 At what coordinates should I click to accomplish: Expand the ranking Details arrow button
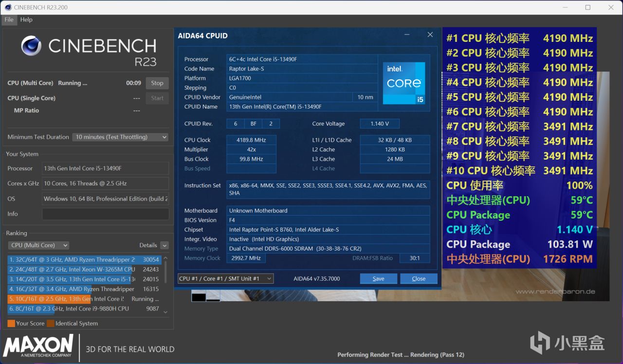(x=165, y=245)
